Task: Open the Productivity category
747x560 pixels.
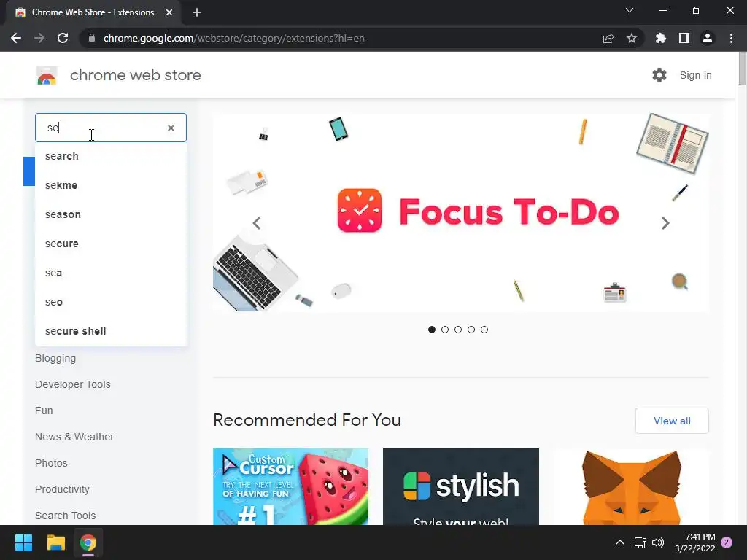Action: click(x=63, y=489)
